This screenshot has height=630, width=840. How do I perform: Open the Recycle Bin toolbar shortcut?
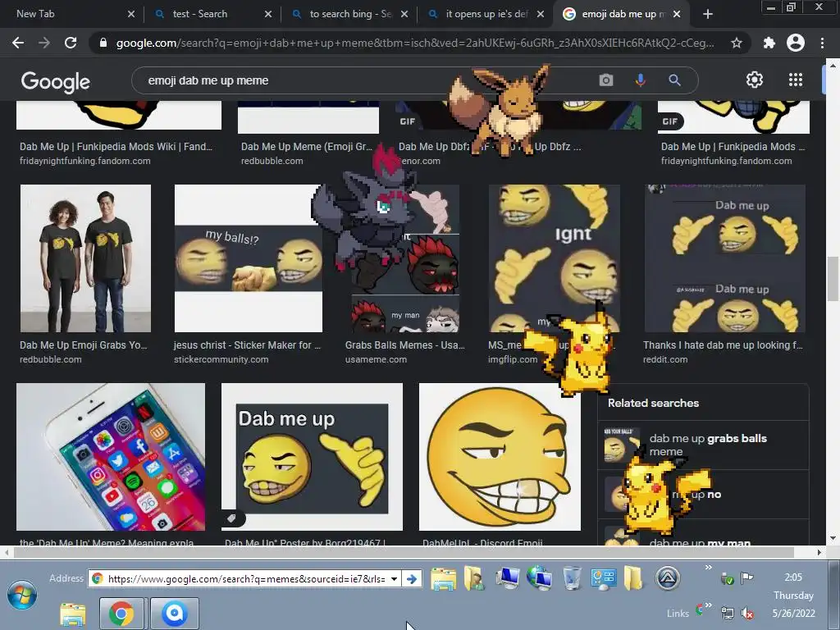pos(572,578)
